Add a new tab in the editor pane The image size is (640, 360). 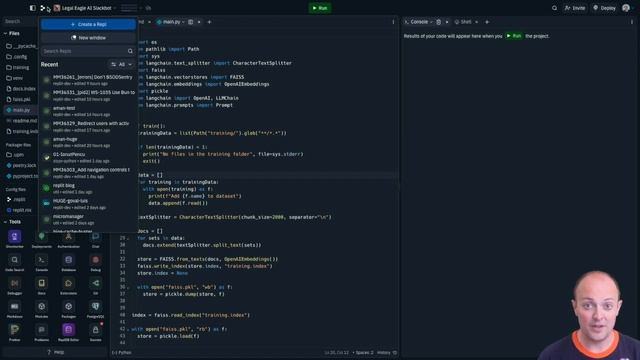(209, 22)
